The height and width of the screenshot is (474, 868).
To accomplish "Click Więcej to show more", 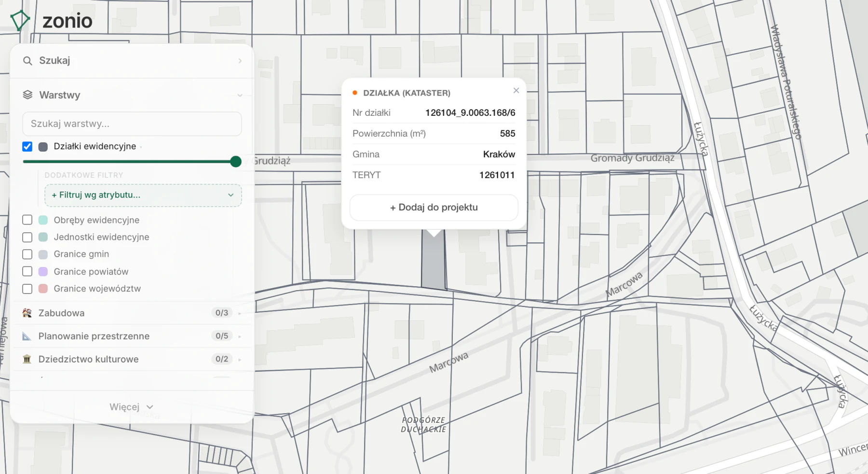I will pyautogui.click(x=131, y=407).
